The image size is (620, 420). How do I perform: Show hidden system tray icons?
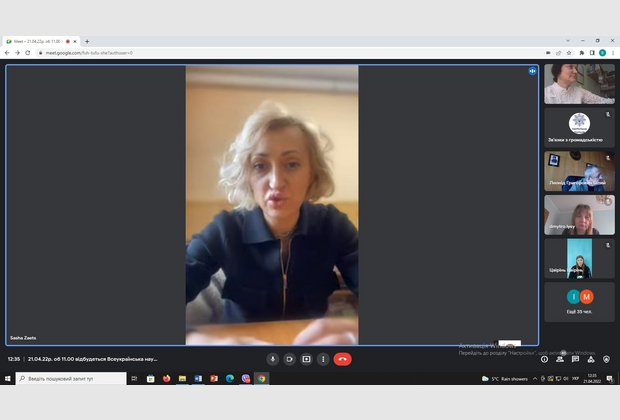click(x=535, y=378)
